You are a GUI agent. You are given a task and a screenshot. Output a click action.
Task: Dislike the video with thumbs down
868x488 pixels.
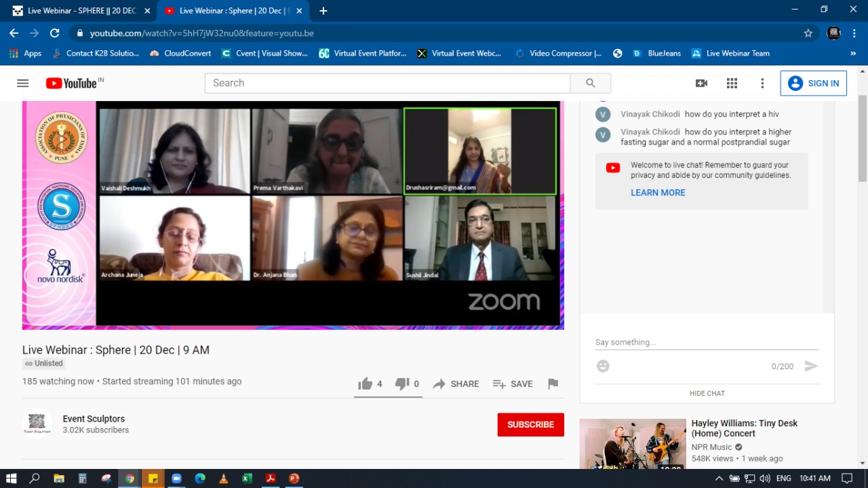(402, 383)
